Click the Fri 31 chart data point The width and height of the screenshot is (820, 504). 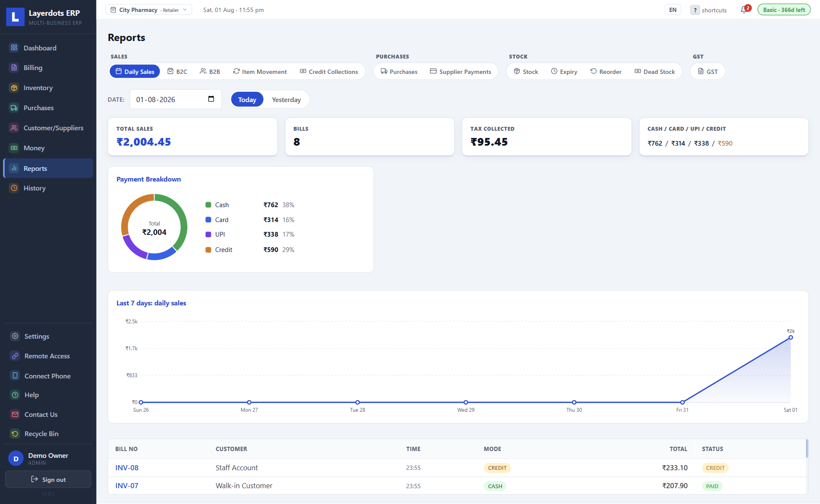point(682,402)
